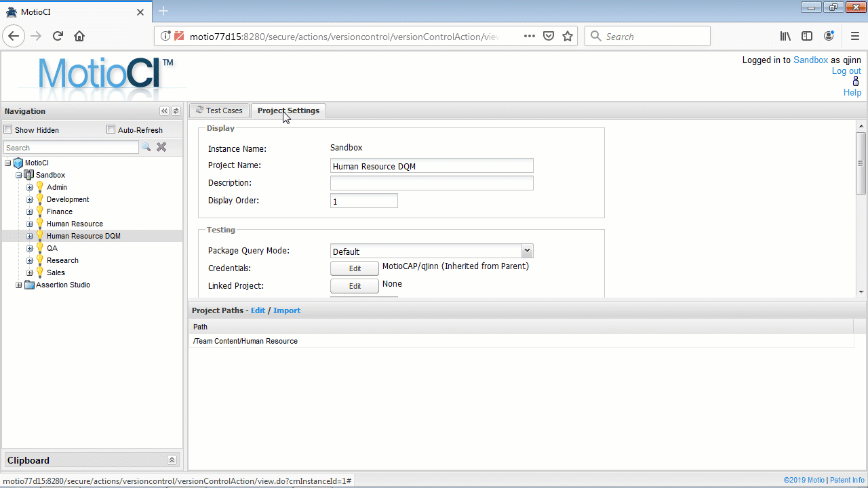Save page to Pocket

549,37
